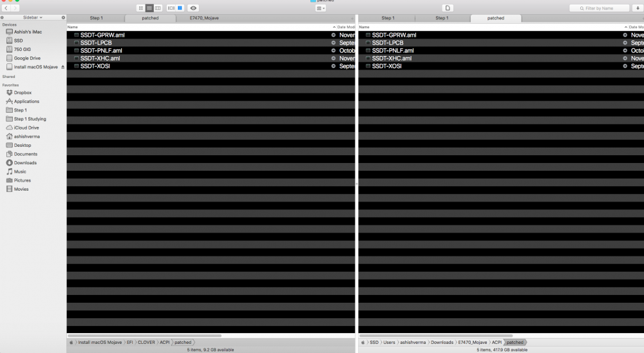
Task: Go forward with the toolbar forward arrow
Action: (15, 8)
